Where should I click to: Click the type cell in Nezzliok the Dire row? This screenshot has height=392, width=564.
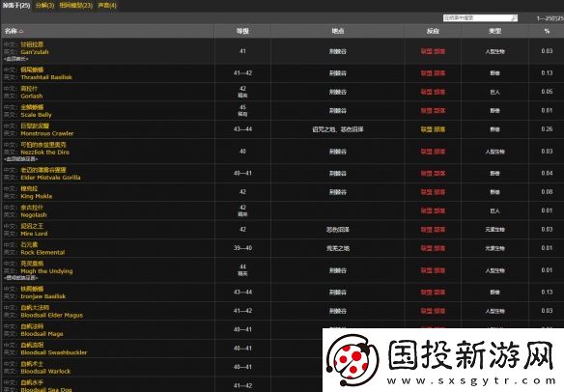(494, 152)
